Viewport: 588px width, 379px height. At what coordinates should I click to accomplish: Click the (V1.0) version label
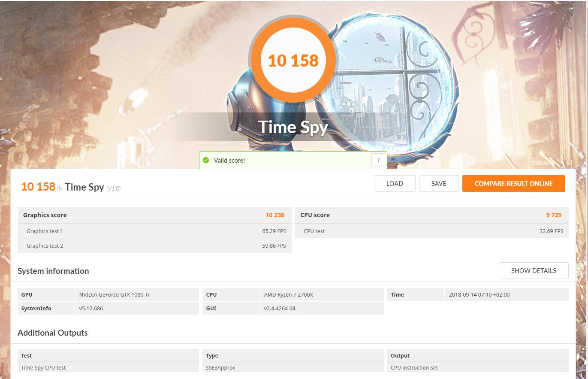[113, 188]
